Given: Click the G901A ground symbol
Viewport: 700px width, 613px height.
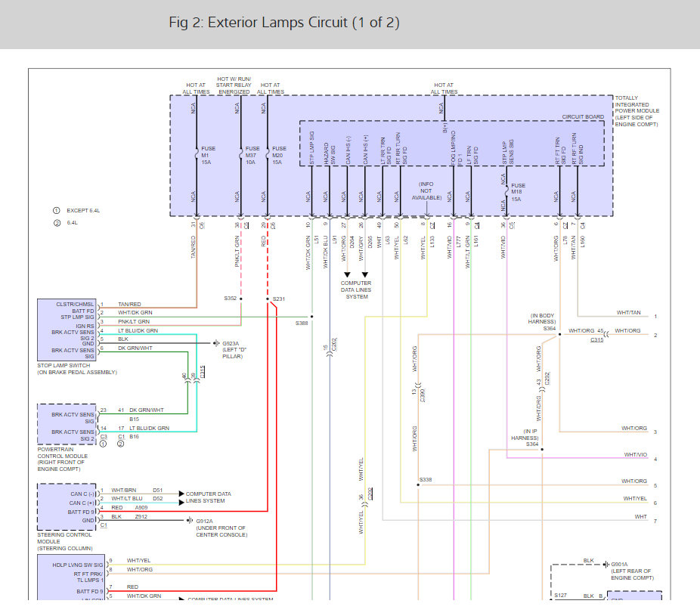Looking at the screenshot, I should [606, 565].
